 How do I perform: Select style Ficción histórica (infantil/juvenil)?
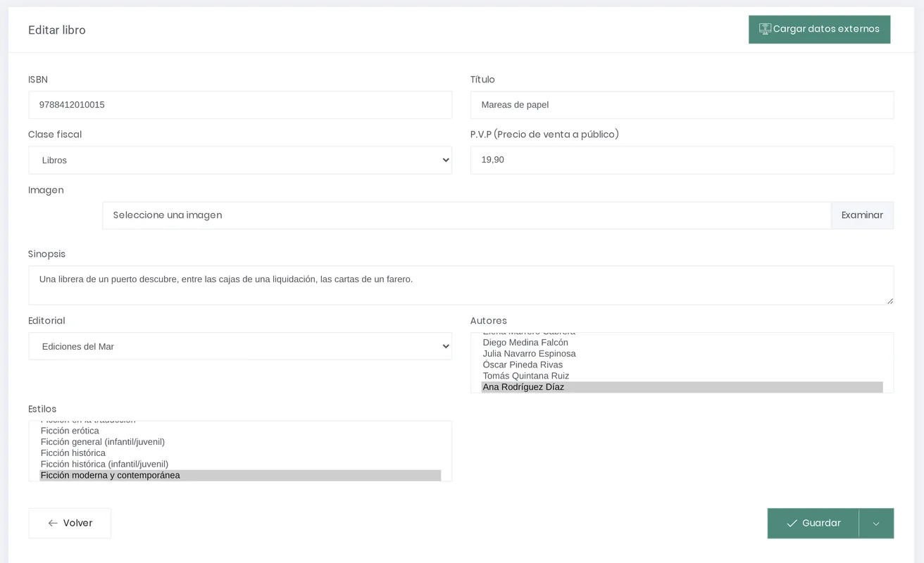[240, 464]
